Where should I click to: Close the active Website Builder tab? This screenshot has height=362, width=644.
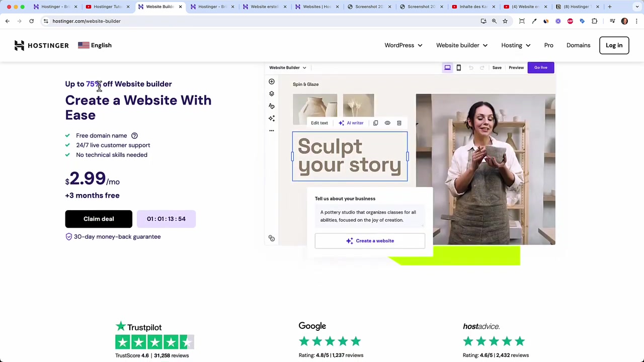[180, 7]
